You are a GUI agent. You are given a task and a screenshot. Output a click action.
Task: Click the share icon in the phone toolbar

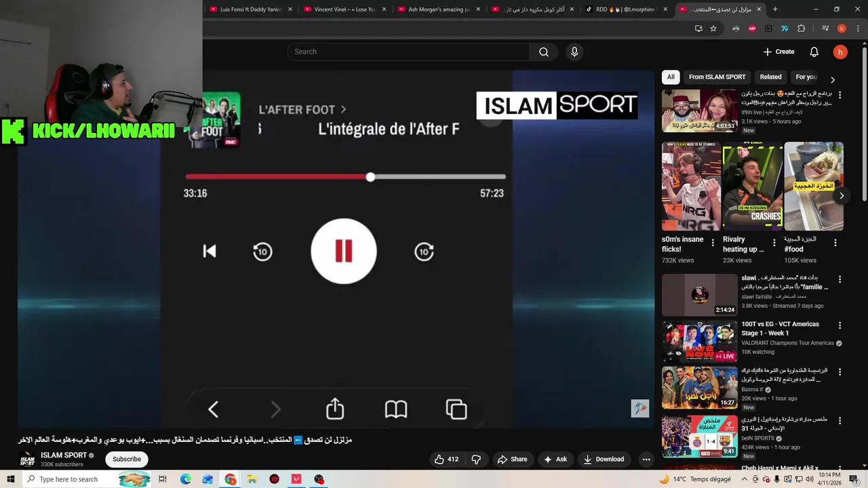click(335, 409)
